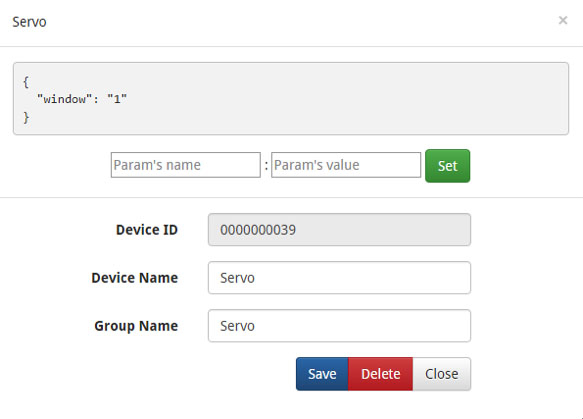Focus the Param's name input field

(x=186, y=165)
